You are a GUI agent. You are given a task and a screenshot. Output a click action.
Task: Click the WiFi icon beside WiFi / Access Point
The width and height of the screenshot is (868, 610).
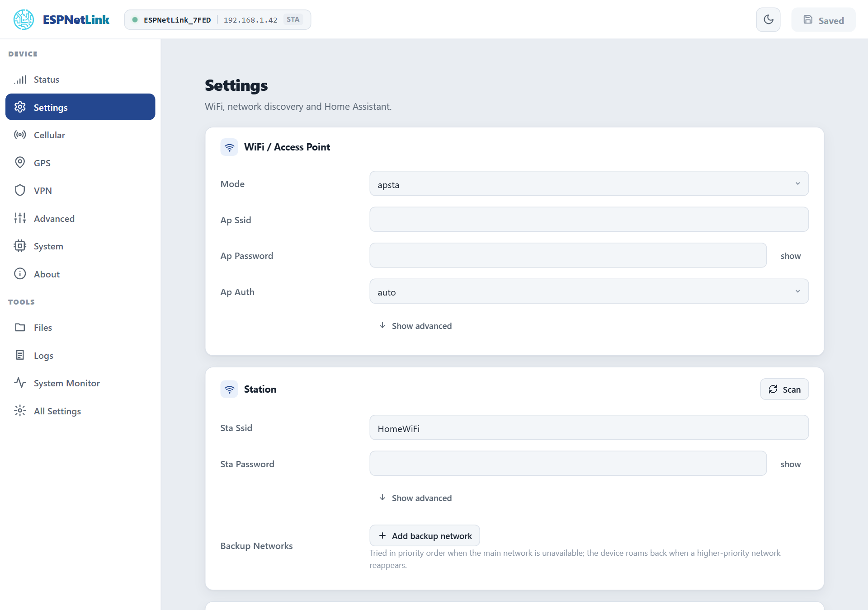(x=229, y=147)
